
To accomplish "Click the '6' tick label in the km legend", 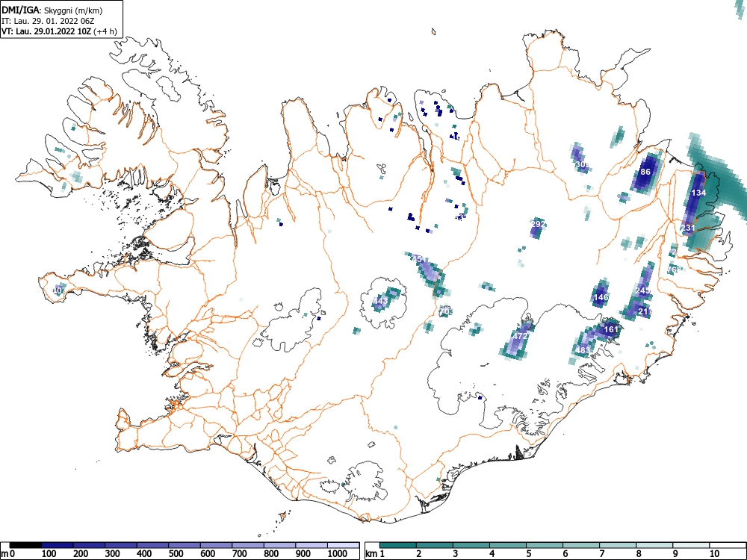I will tap(565, 554).
